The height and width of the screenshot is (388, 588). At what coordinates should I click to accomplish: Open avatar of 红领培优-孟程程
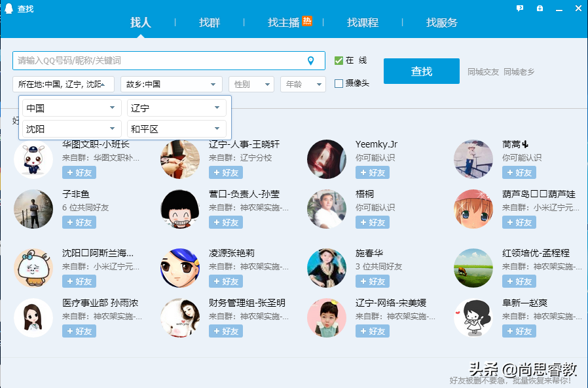tap(473, 268)
